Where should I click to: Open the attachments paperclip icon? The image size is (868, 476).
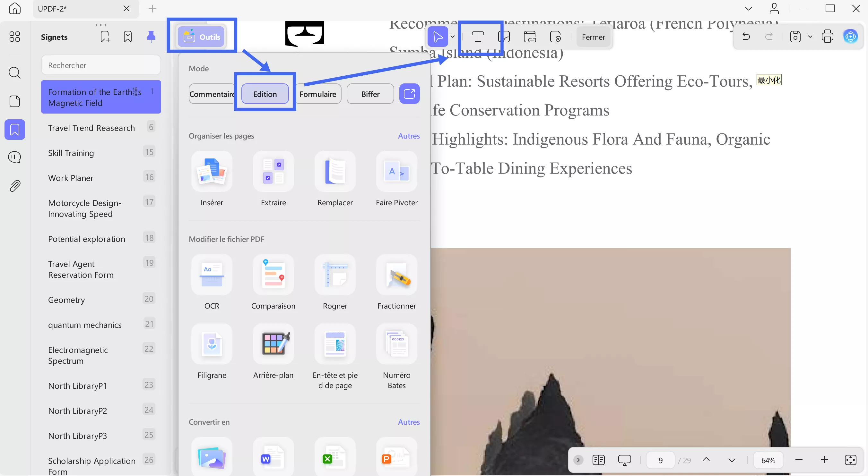(x=14, y=185)
